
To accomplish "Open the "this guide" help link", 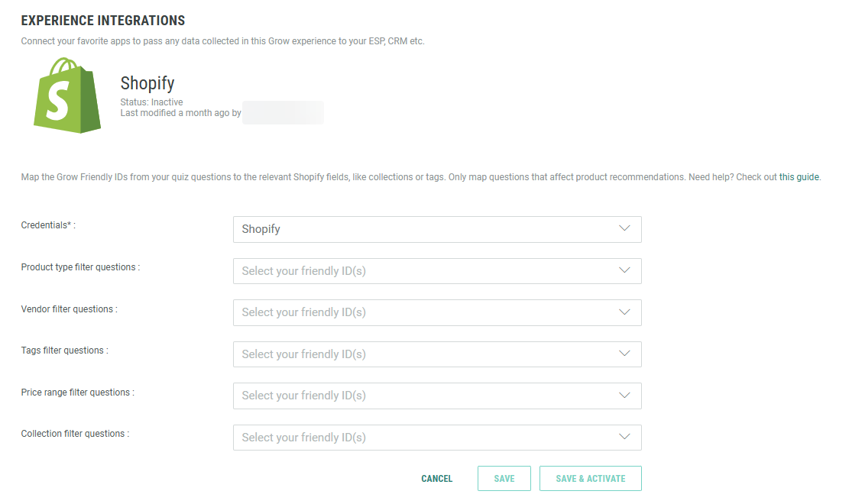I will pos(799,177).
